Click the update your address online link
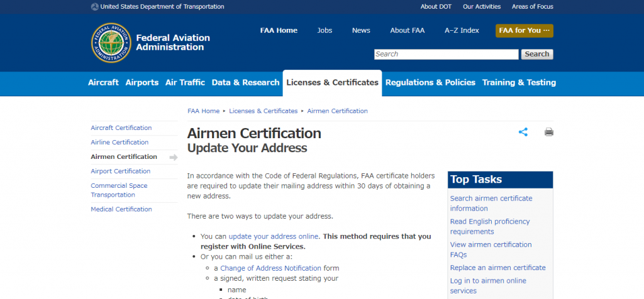This screenshot has height=299, width=644. (x=274, y=236)
